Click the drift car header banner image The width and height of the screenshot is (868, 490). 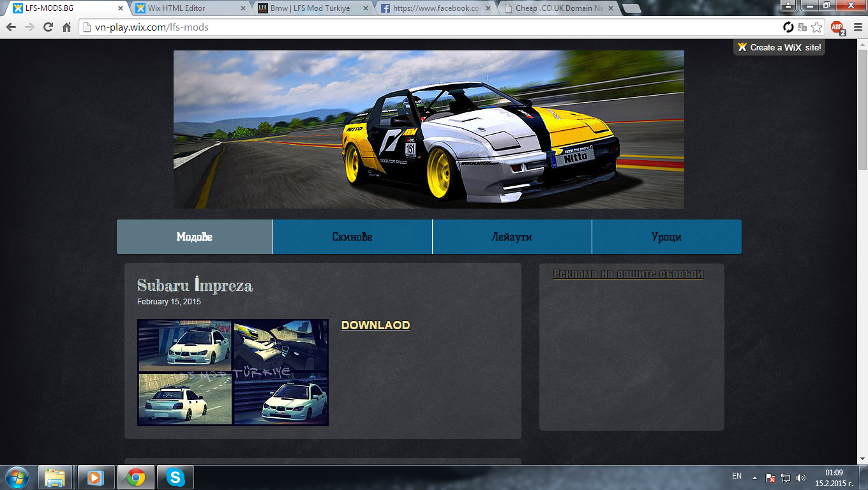click(x=429, y=130)
